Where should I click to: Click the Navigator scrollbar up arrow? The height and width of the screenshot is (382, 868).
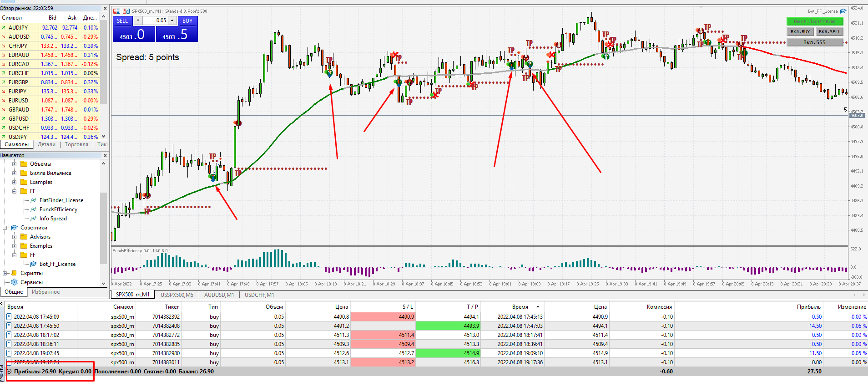pyautogui.click(x=104, y=163)
